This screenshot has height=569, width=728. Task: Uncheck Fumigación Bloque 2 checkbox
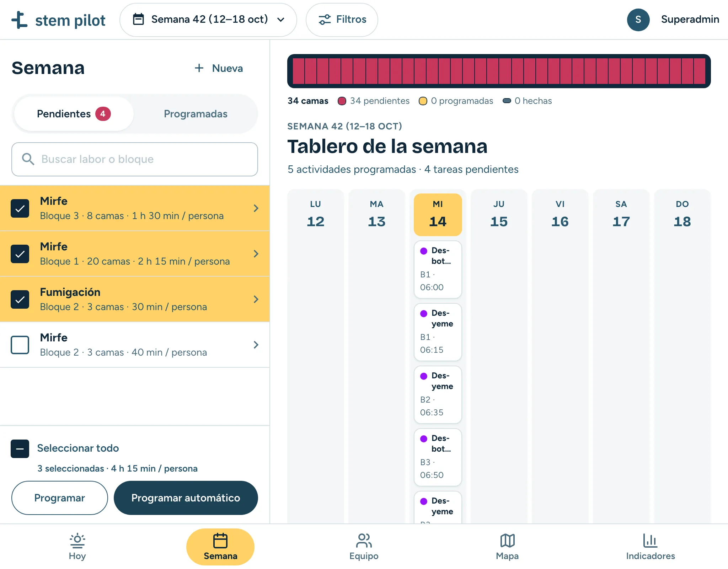click(20, 299)
